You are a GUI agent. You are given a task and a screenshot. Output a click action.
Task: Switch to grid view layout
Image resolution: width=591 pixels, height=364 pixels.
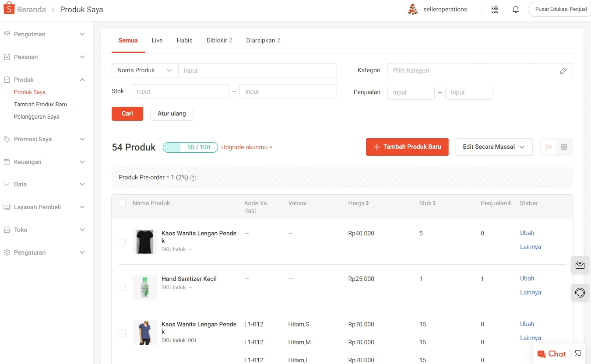click(564, 147)
